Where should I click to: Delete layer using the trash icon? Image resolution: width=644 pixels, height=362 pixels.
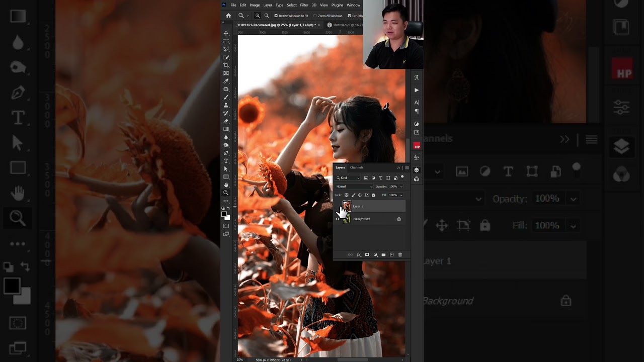[400, 255]
